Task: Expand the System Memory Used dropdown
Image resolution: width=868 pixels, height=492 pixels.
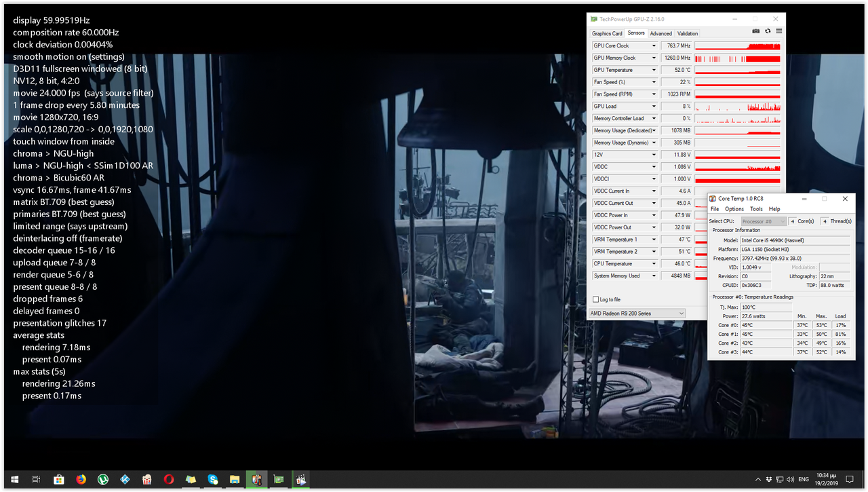Action: click(x=654, y=276)
